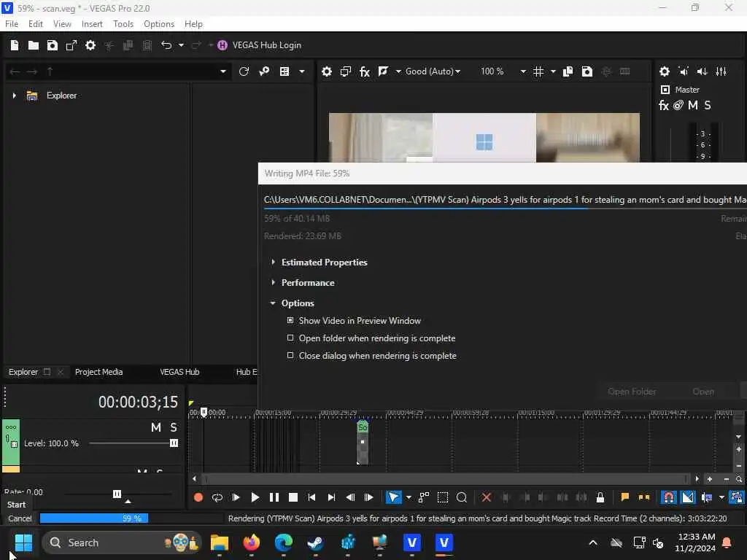
Task: Toggle loop playback
Action: point(217,497)
